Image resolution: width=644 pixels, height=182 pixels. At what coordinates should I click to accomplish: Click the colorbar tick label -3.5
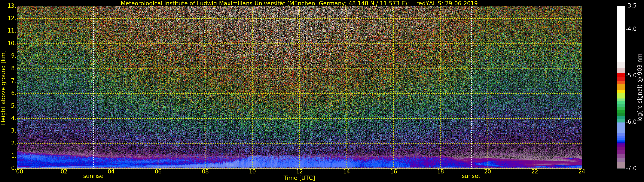(631, 6)
